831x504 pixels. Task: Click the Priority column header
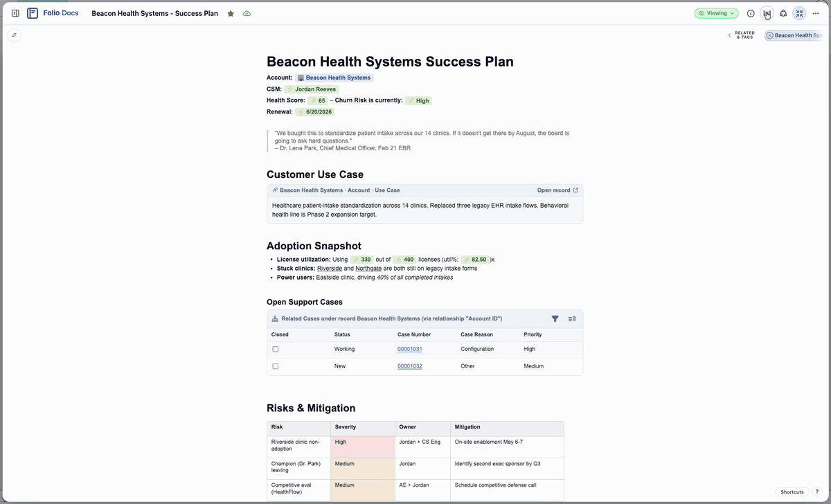[533, 334]
